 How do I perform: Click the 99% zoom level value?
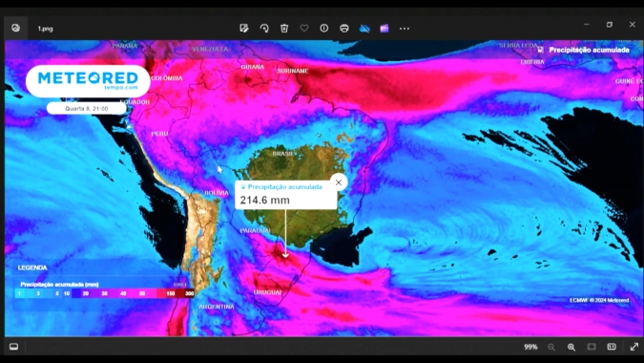530,347
